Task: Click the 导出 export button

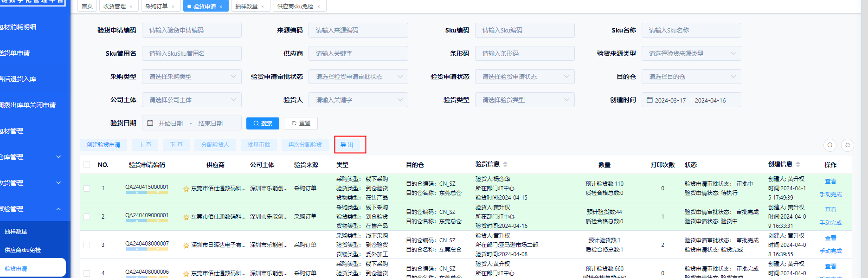Action: pos(347,145)
